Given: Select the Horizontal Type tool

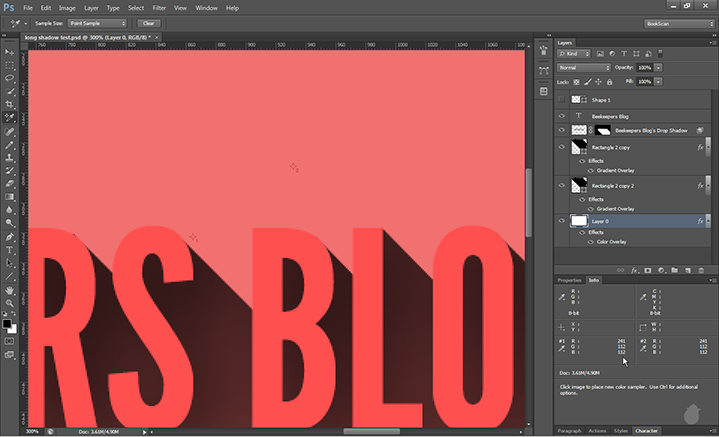Looking at the screenshot, I should point(10,249).
